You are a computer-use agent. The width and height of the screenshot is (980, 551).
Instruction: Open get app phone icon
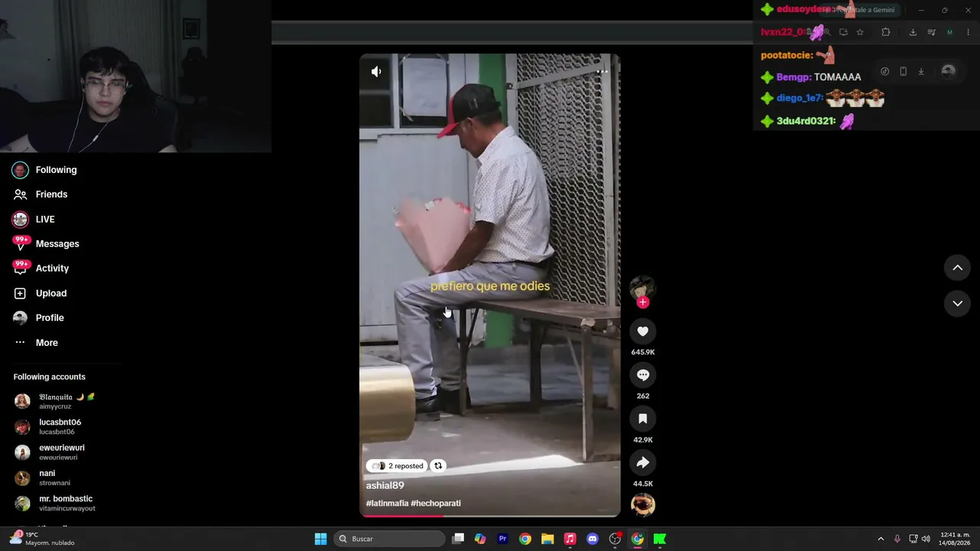(x=903, y=71)
